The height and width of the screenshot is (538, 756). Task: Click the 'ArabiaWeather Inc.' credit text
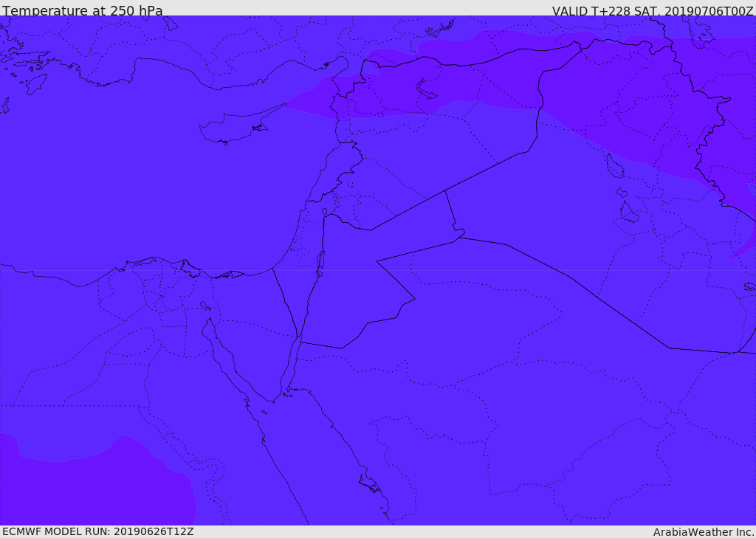tap(704, 532)
